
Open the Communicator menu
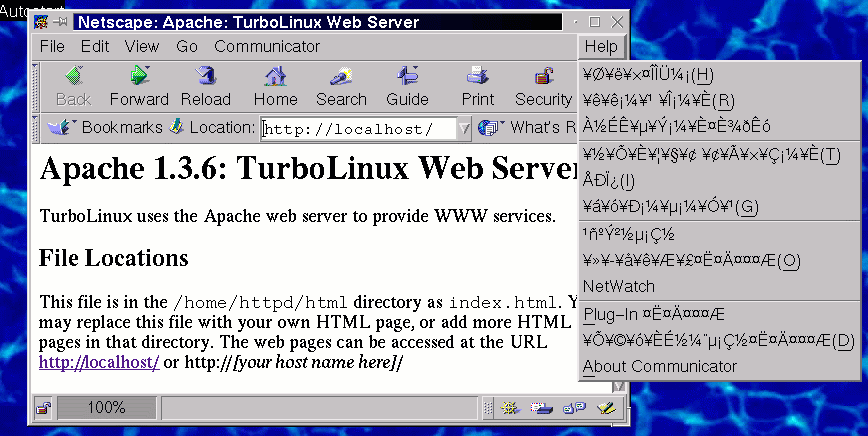(267, 46)
